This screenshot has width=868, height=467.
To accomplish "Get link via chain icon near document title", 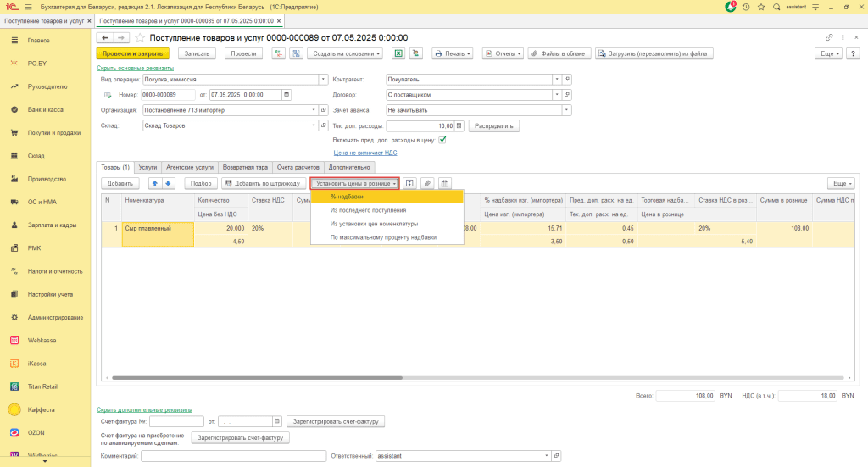I will 829,37.
